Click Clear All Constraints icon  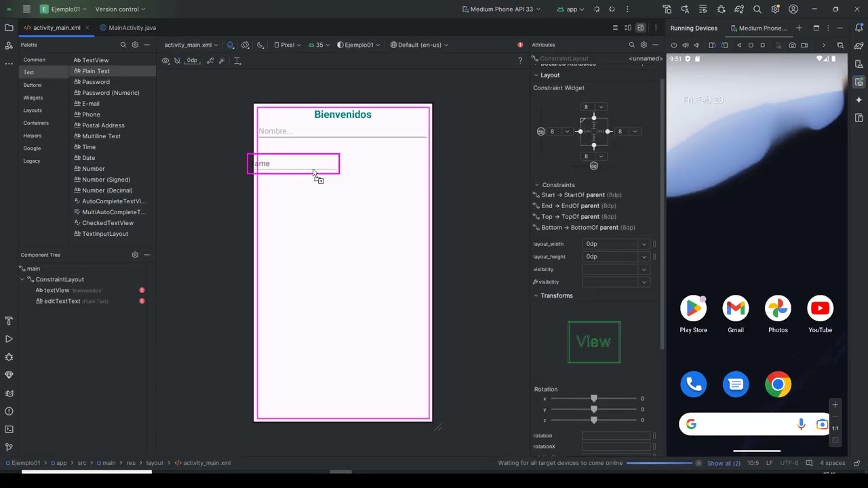[210, 60]
